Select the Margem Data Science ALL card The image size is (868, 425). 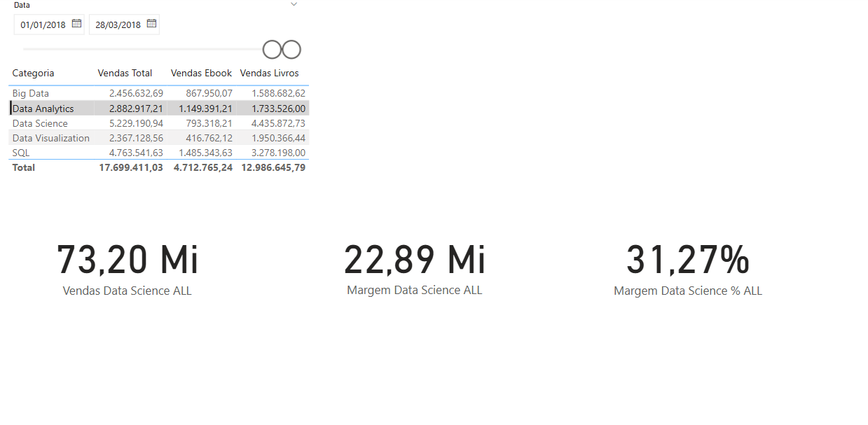(x=415, y=269)
